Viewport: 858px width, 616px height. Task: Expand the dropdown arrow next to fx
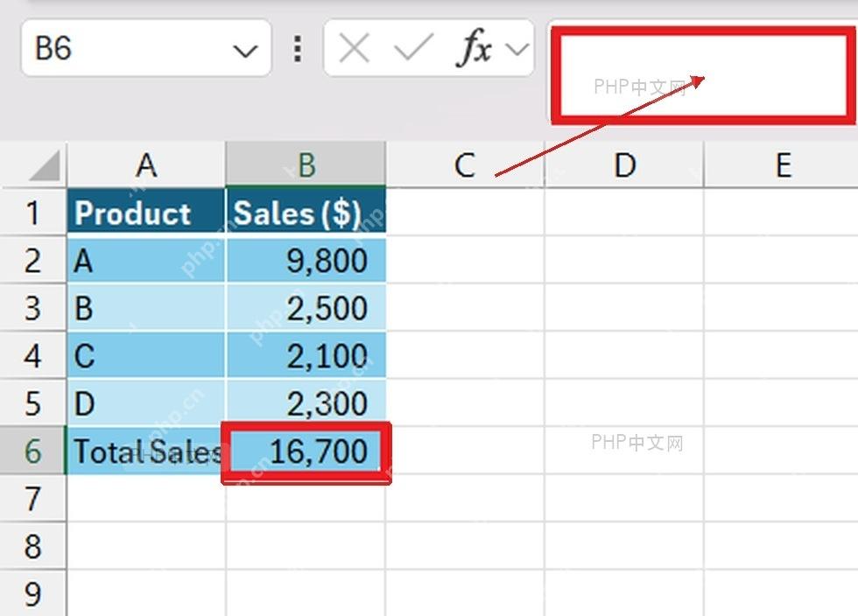coord(517,49)
